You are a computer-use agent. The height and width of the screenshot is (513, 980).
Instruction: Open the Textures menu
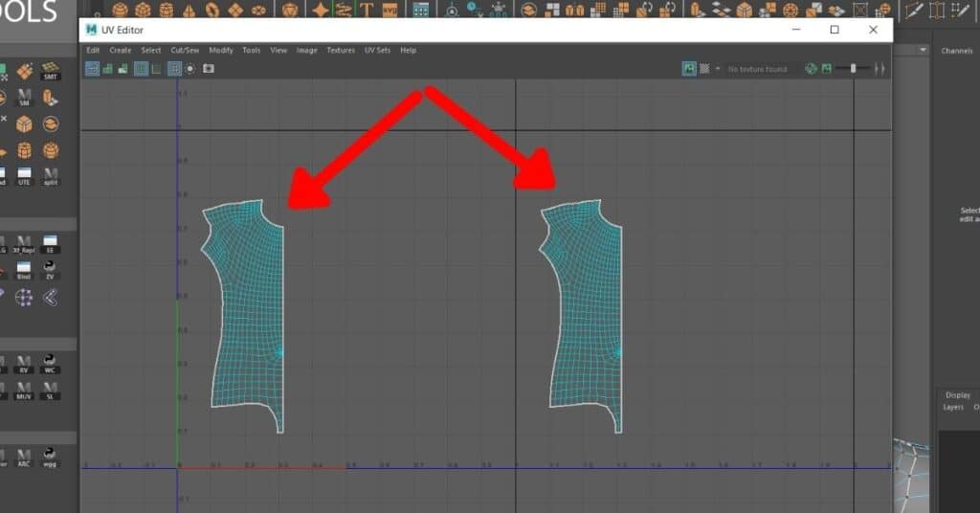[x=341, y=50]
